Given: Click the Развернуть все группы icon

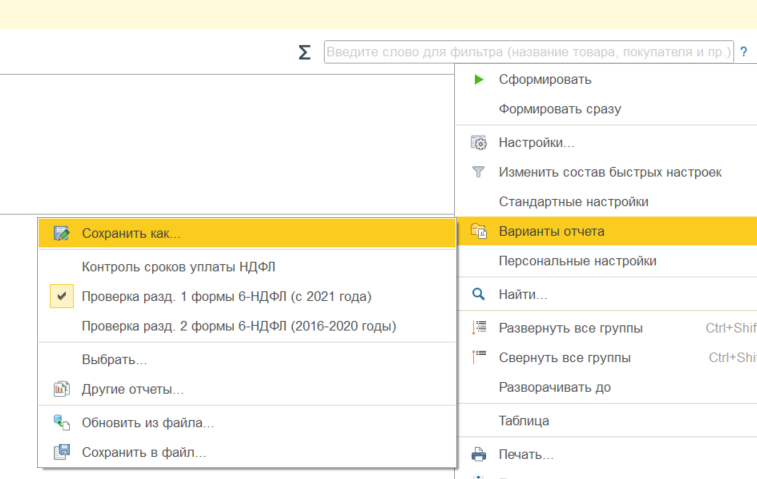Looking at the screenshot, I should pos(478,328).
